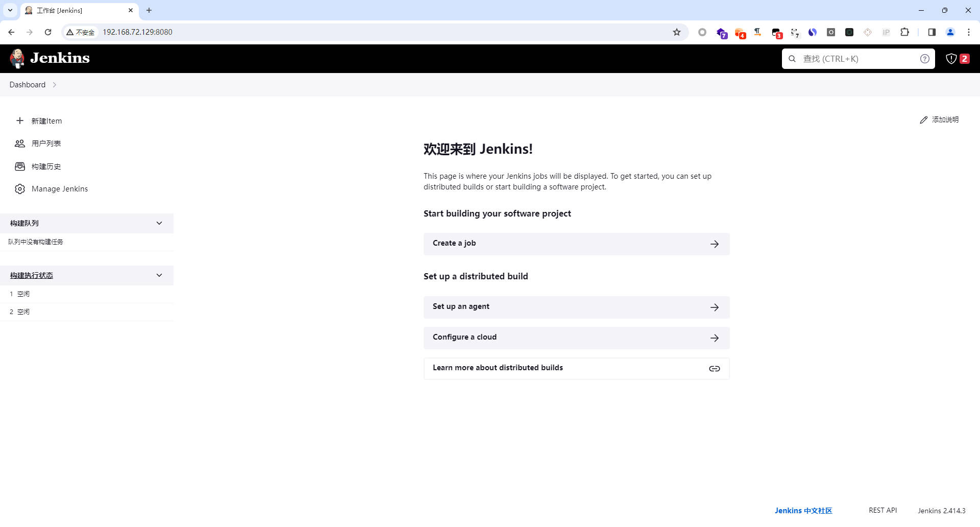Screen dimensions: 980x527
Task: Open the Chrome profile avatar icon
Action: (950, 32)
